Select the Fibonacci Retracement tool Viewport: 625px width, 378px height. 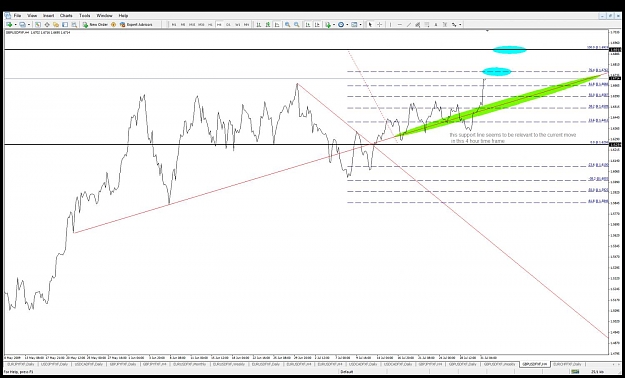click(x=426, y=25)
